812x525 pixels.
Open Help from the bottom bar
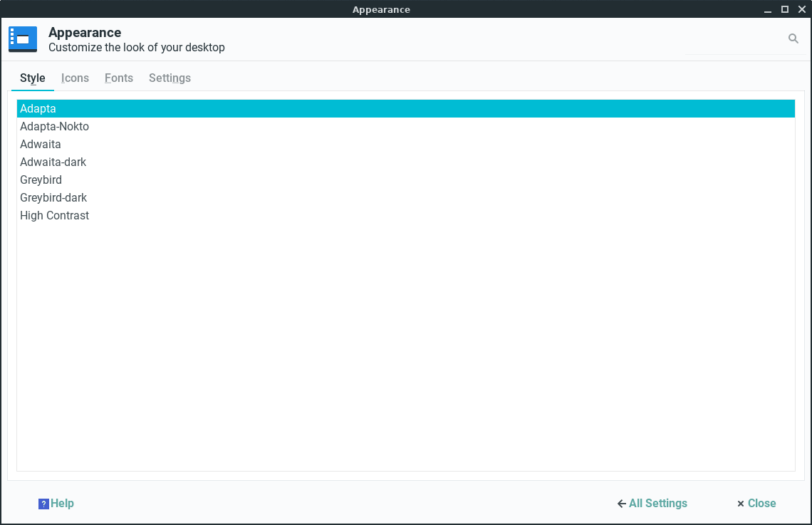pos(62,504)
